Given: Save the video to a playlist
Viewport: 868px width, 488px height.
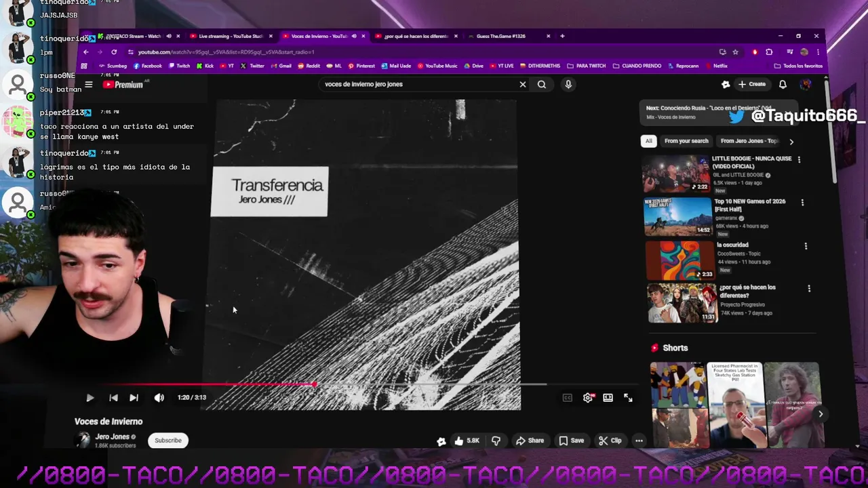Looking at the screenshot, I should (x=571, y=441).
